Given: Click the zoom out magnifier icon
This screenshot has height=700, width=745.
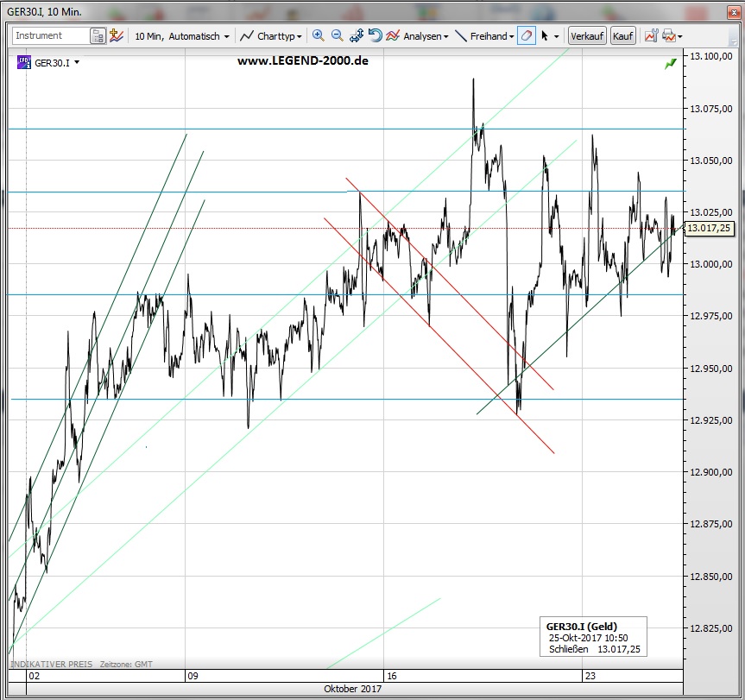Looking at the screenshot, I should pos(337,35).
